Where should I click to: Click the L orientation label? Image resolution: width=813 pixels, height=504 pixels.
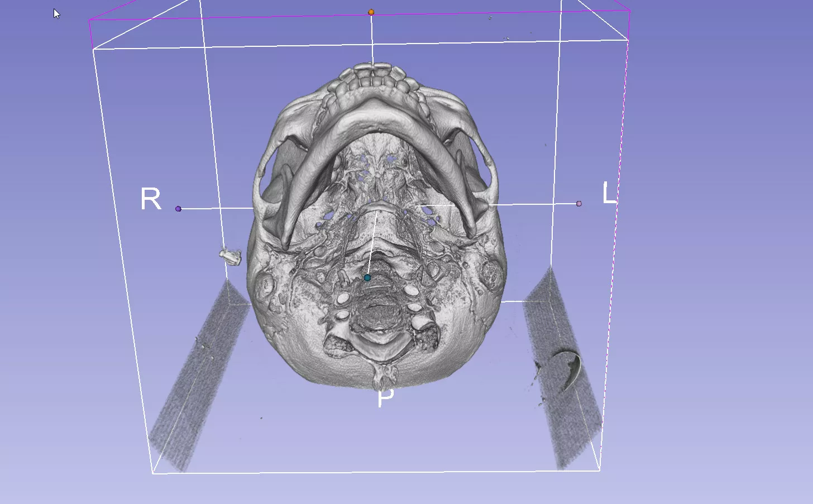609,194
